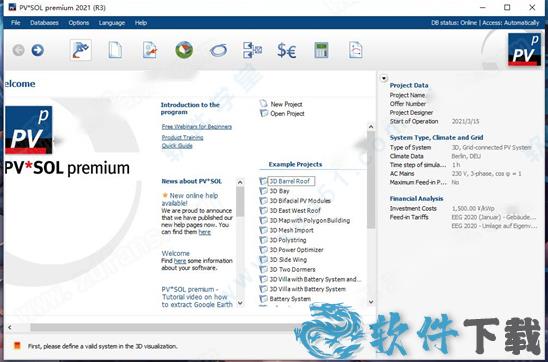Click the 3D Bay project file icon
The image size is (548, 362).
click(x=263, y=191)
